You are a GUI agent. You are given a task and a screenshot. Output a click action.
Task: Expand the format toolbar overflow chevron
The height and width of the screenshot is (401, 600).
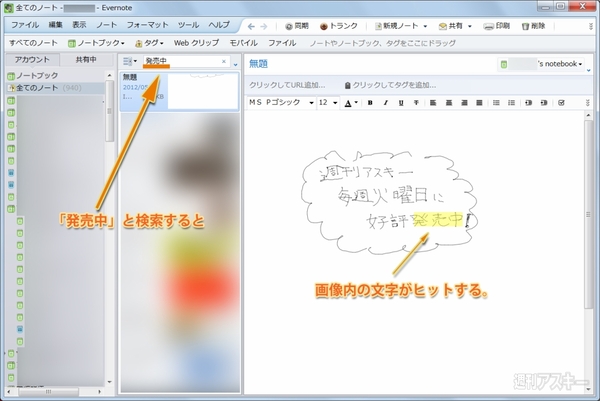[x=588, y=103]
